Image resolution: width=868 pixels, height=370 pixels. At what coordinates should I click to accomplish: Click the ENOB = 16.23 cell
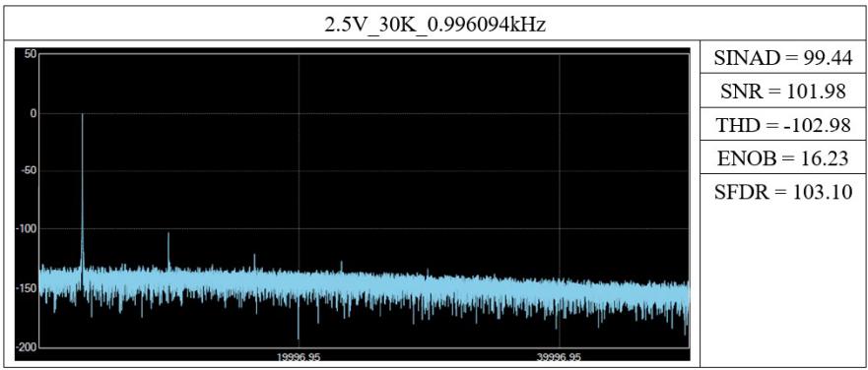coord(782,158)
